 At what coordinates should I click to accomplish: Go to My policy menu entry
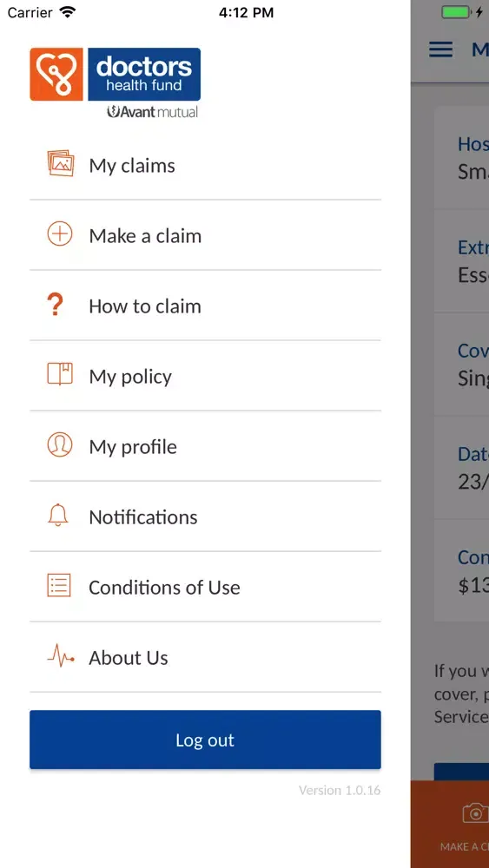pos(206,376)
